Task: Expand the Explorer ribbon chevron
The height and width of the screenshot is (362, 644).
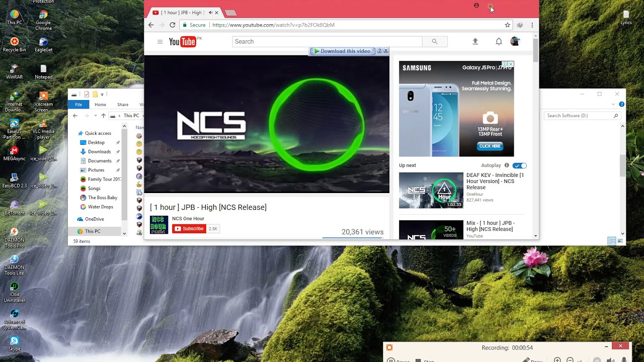Action: click(613, 105)
